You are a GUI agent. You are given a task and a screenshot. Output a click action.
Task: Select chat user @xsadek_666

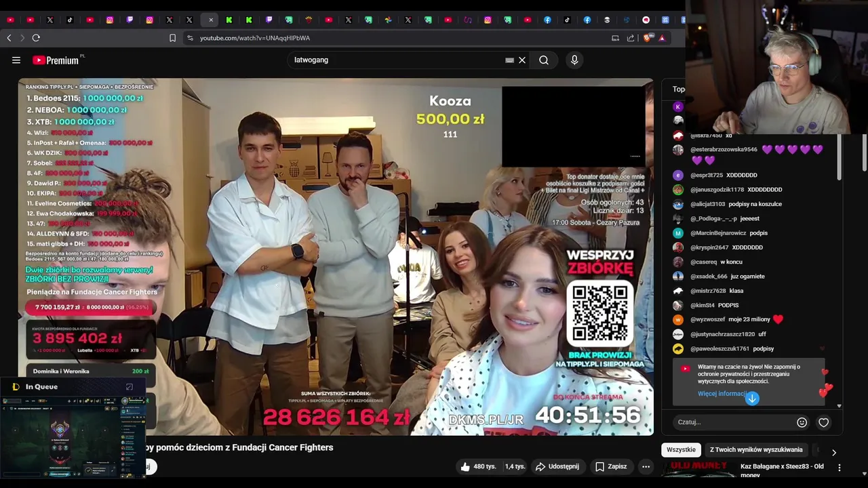pos(709,277)
